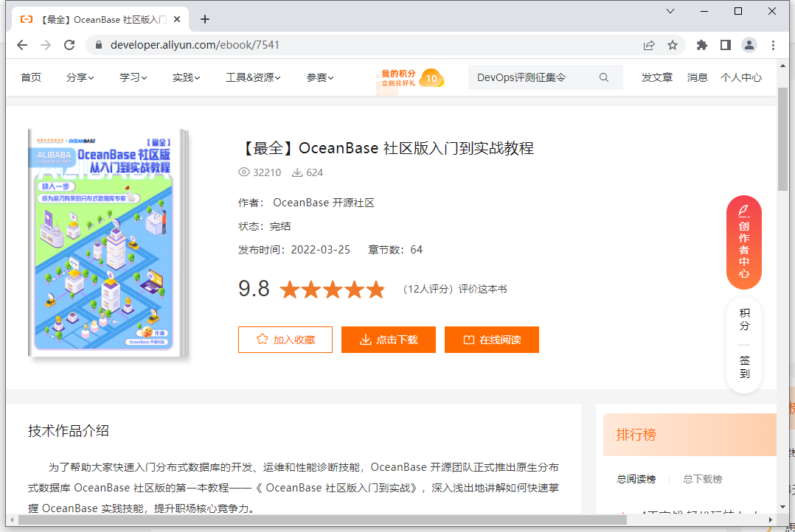This screenshot has width=795, height=532.
Task: Click the OceanBase ebook cover thumbnail
Action: 108,242
